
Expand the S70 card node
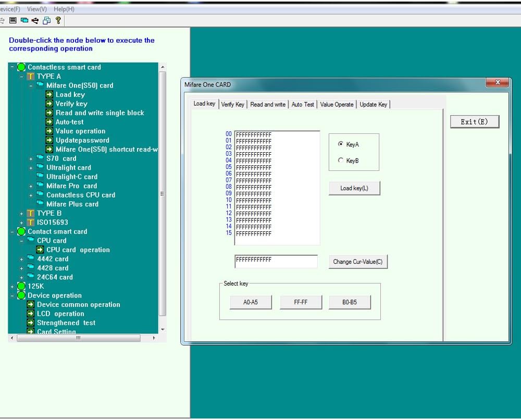31,159
